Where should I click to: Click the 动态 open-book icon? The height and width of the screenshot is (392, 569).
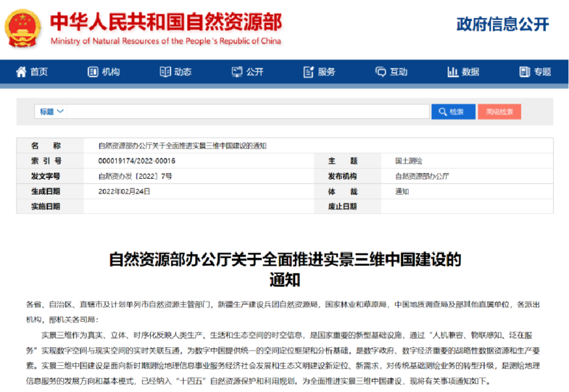click(165, 72)
